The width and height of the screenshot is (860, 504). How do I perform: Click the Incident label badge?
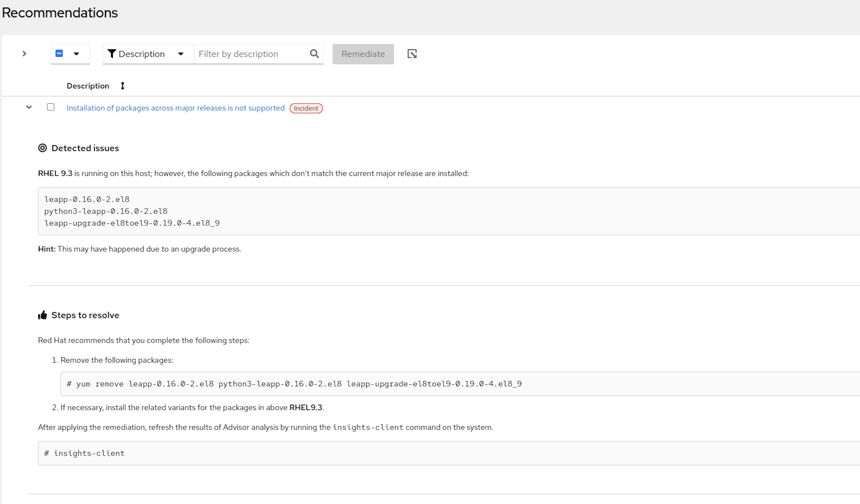tap(306, 108)
